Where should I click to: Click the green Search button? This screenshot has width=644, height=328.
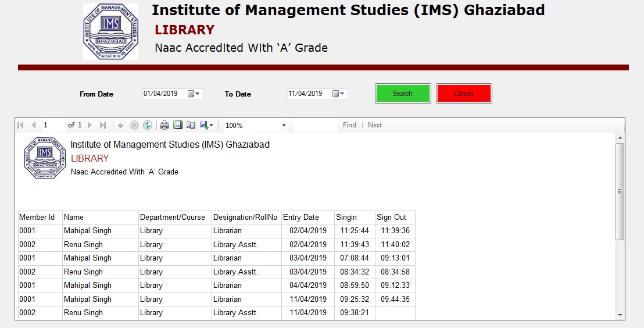coord(403,93)
